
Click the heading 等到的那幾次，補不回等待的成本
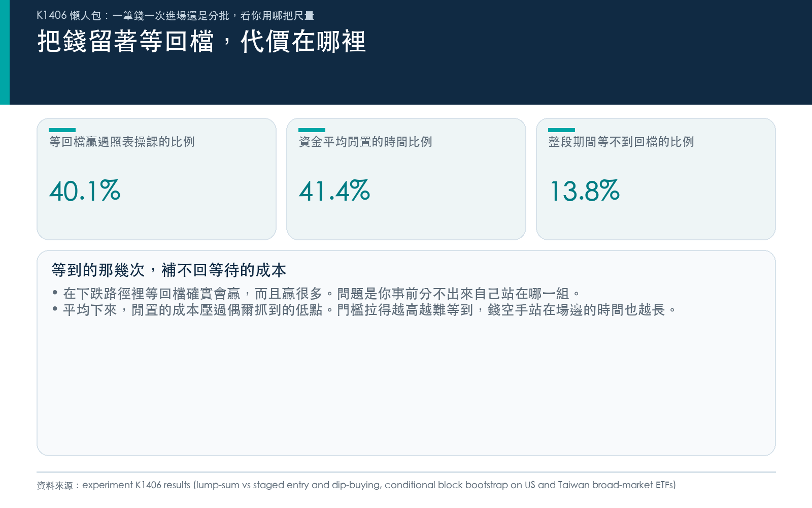[x=169, y=270]
